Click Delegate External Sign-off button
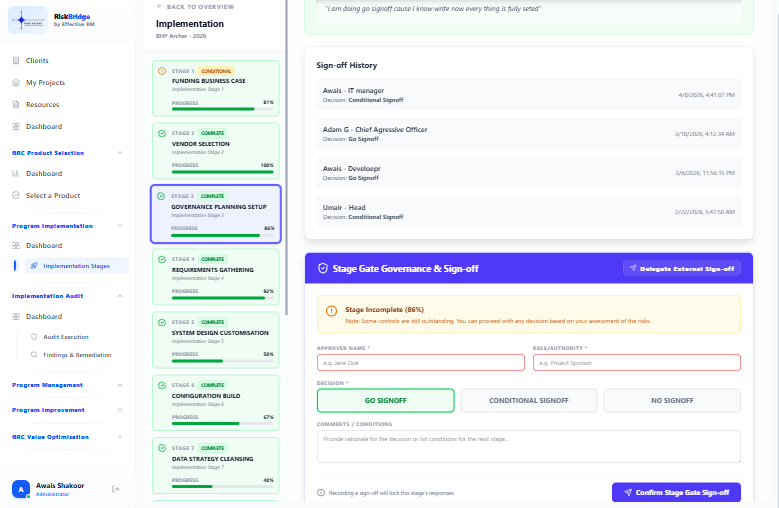Screen dimensions: 779x508 pyautogui.click(x=682, y=269)
